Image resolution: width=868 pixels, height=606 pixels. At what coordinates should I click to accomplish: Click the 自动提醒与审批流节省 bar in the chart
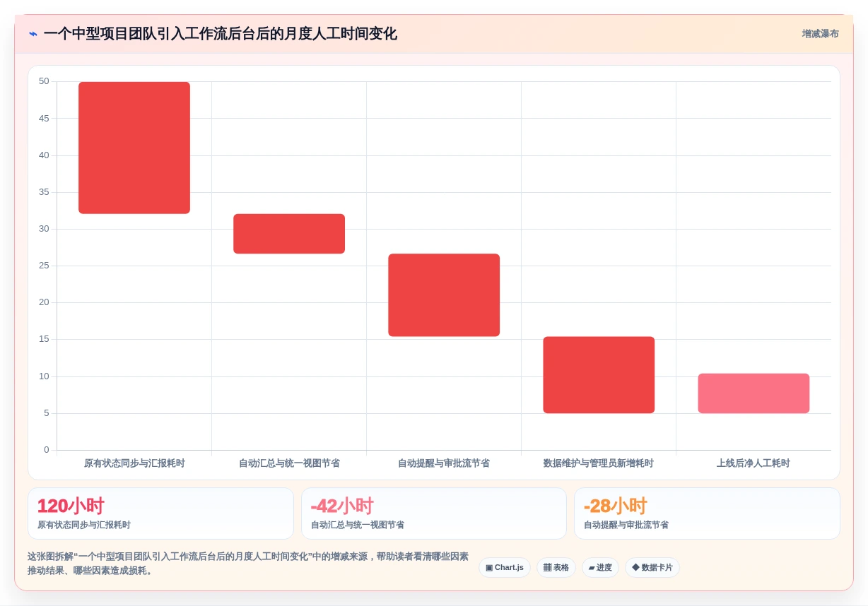tap(444, 295)
